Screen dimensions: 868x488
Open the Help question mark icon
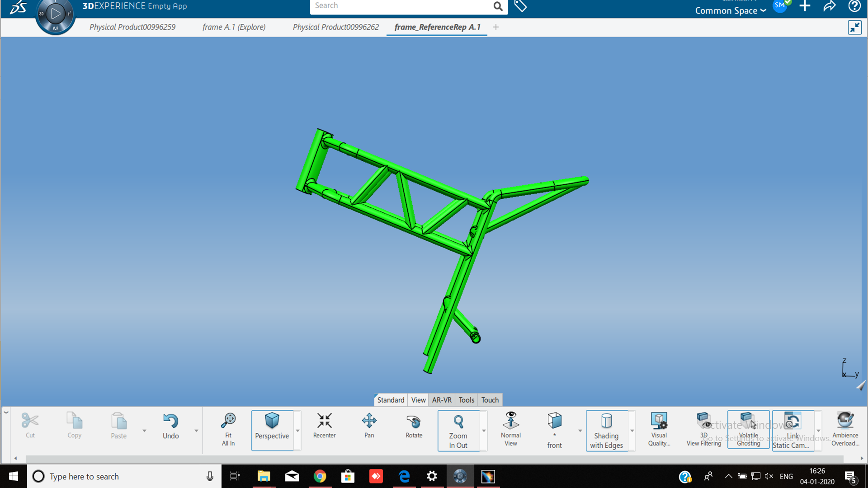click(854, 6)
